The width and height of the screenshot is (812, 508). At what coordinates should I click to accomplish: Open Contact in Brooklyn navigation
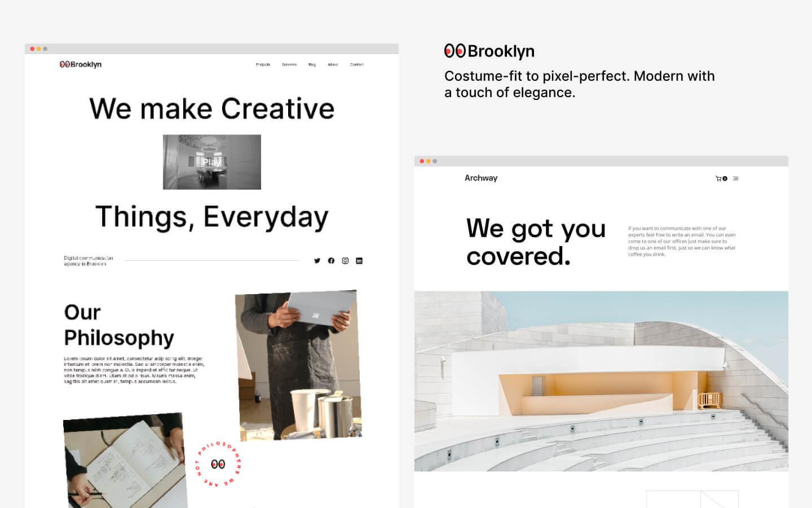pos(357,64)
